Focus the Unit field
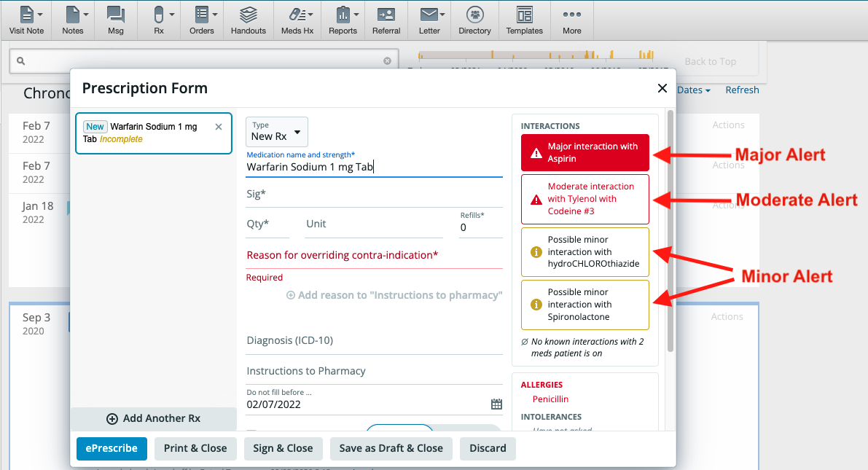This screenshot has width=868, height=470. (374, 224)
